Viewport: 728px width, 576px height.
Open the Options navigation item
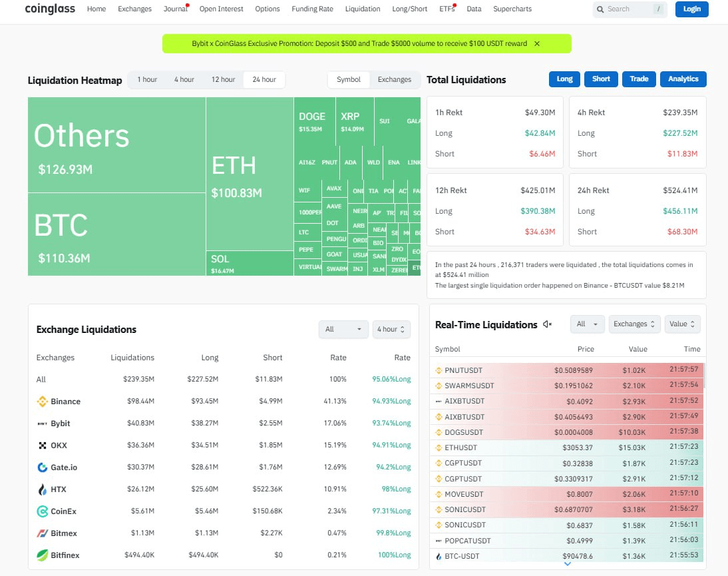pos(268,9)
